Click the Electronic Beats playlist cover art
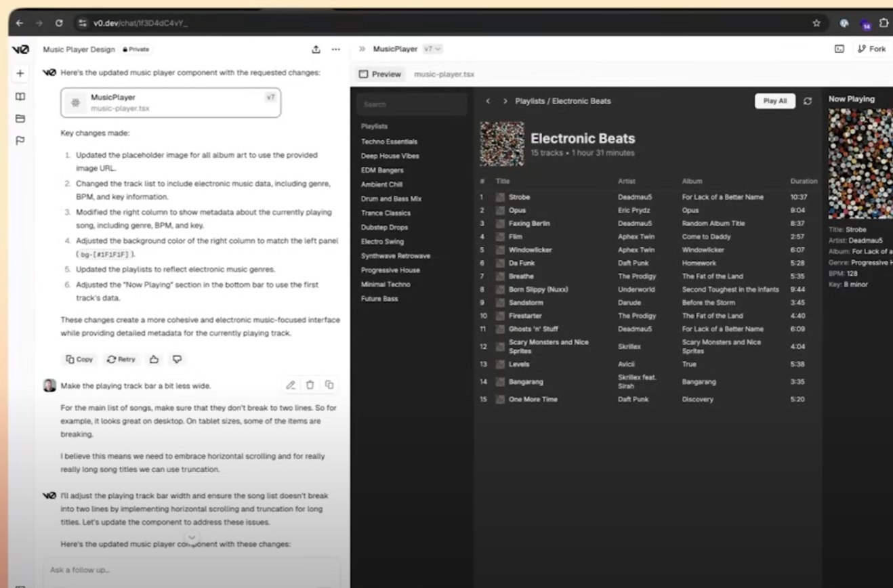Image resolution: width=893 pixels, height=588 pixels. pyautogui.click(x=502, y=144)
